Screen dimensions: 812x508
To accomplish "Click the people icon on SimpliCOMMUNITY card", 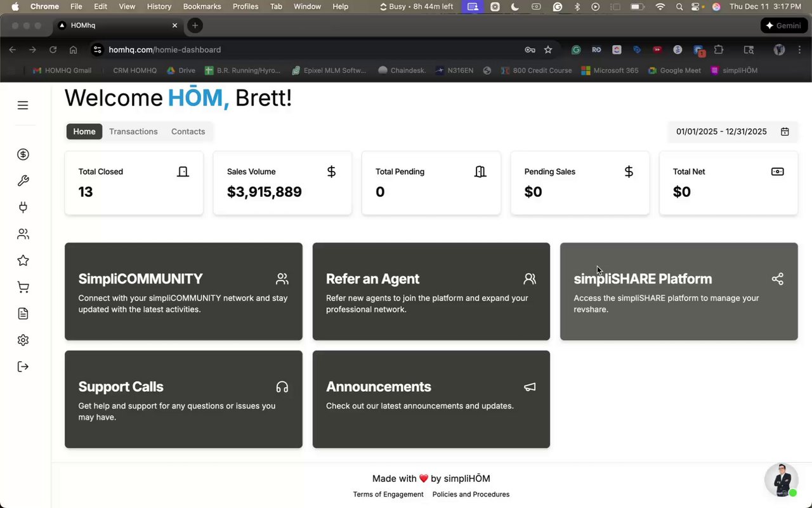I will click(x=282, y=279).
